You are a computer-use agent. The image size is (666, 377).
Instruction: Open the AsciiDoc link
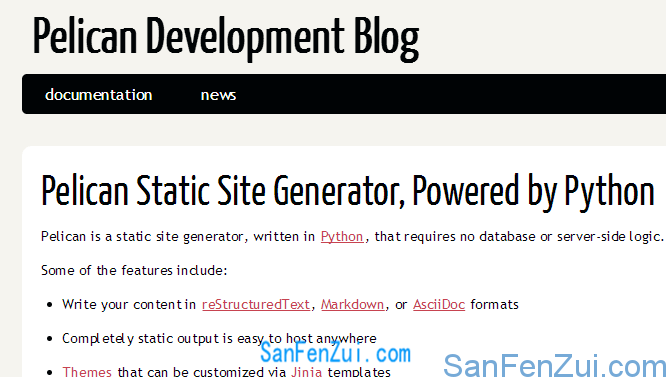(x=439, y=304)
